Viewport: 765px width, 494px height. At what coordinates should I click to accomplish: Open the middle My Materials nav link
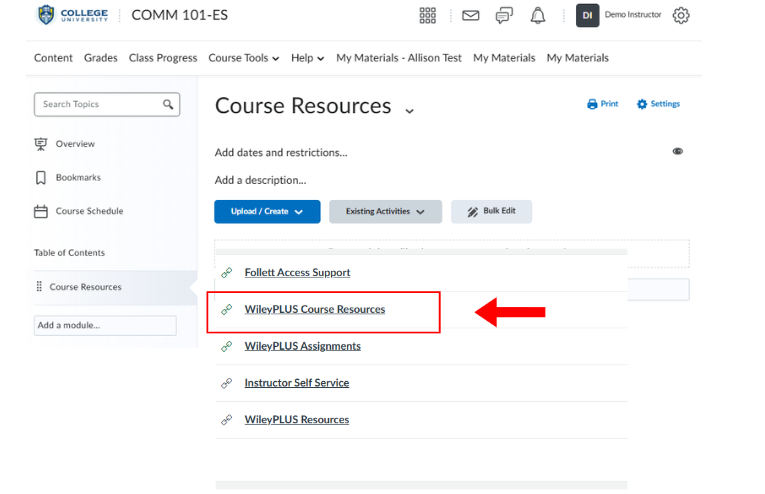click(x=504, y=58)
